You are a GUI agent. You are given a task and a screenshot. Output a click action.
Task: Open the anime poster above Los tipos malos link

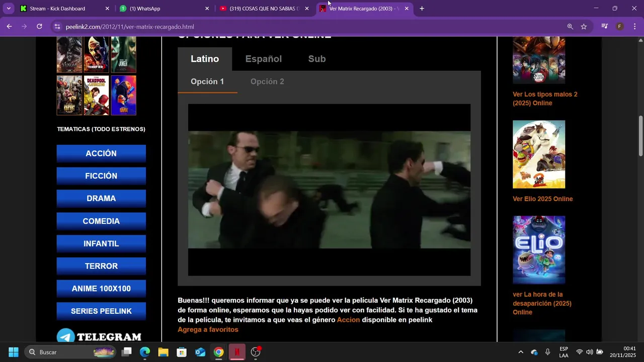click(539, 60)
